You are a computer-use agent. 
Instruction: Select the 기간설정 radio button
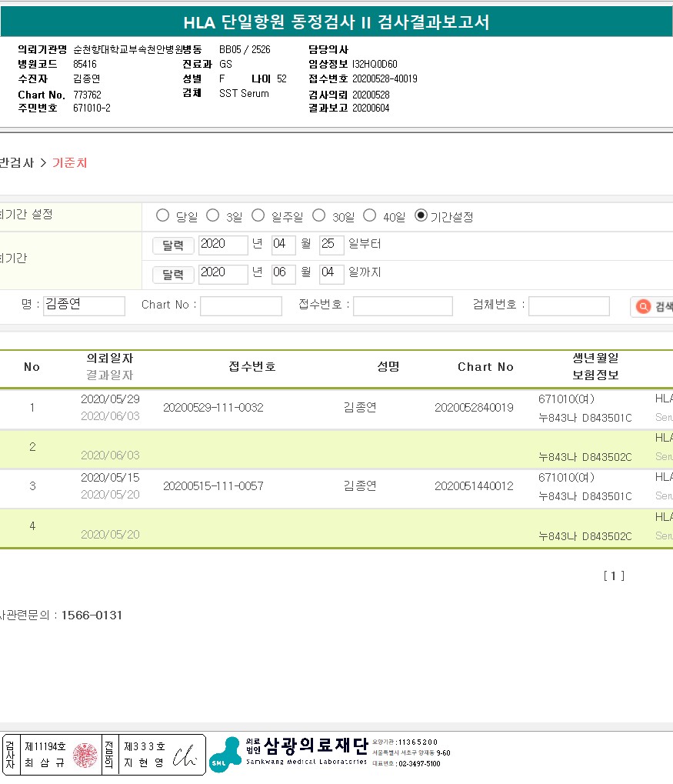click(x=421, y=216)
